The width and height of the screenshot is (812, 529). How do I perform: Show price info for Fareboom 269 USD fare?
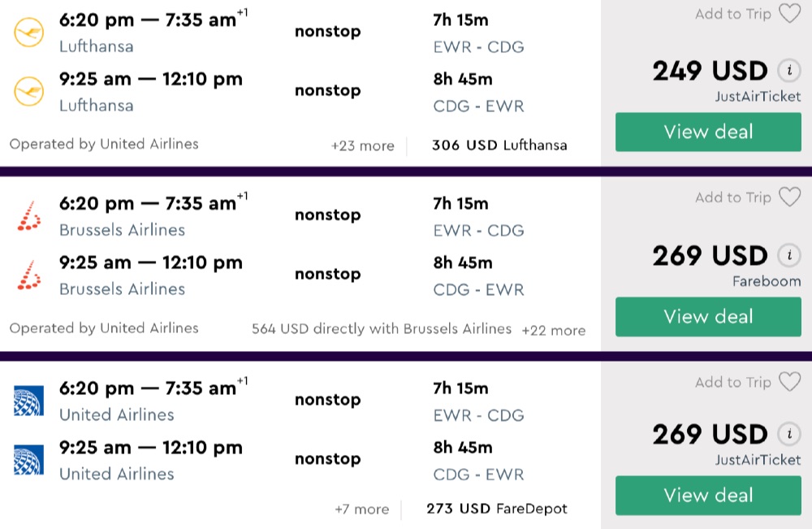[x=786, y=255]
